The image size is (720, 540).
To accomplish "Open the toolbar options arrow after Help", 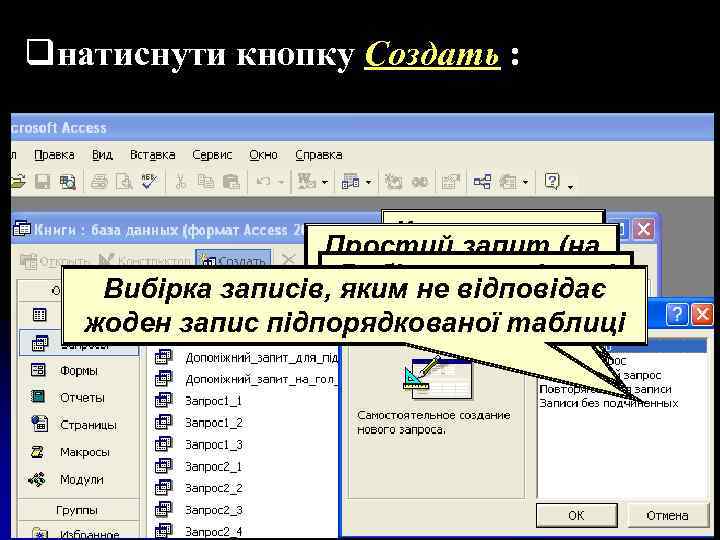I will tap(570, 187).
